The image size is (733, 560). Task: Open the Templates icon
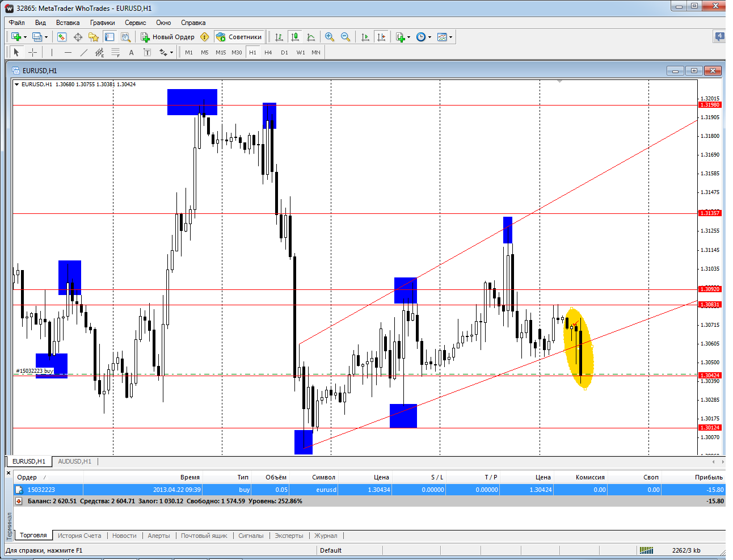(x=443, y=37)
